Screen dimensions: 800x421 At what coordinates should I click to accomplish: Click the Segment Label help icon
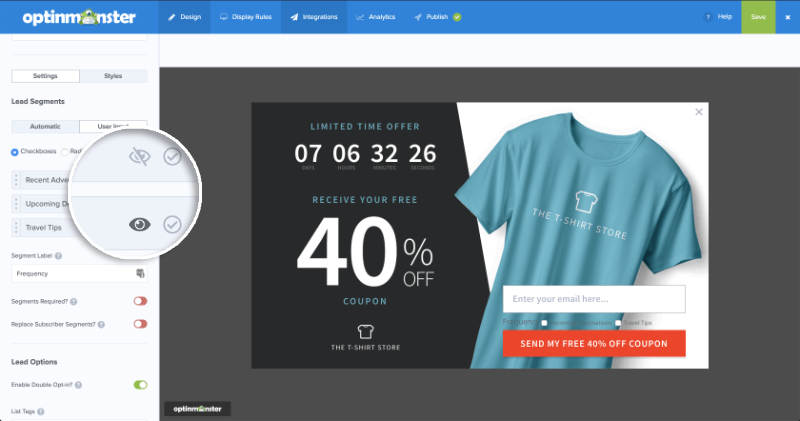(x=58, y=256)
